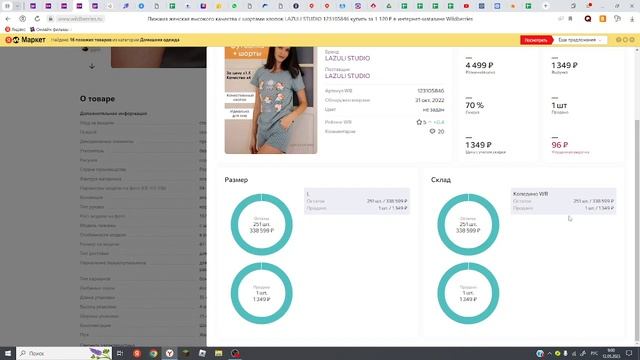Click the 96 ₽ value in red
This screenshot has width=640, height=360.
[x=560, y=145]
